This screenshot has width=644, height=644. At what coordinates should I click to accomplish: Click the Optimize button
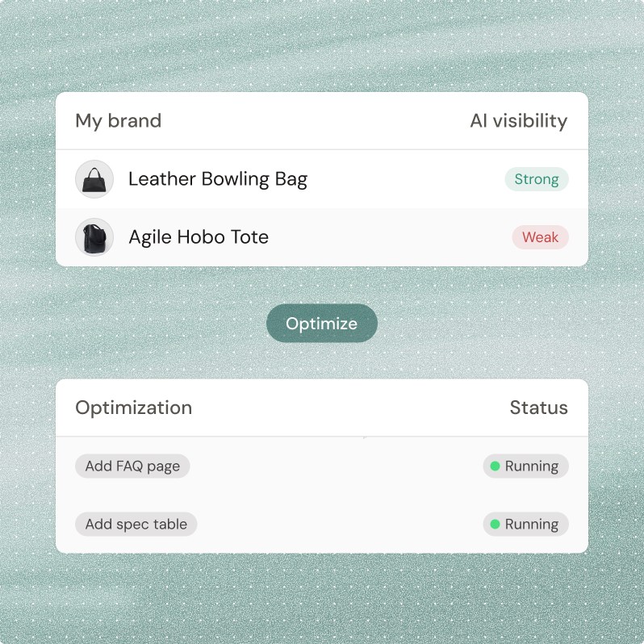[321, 324]
